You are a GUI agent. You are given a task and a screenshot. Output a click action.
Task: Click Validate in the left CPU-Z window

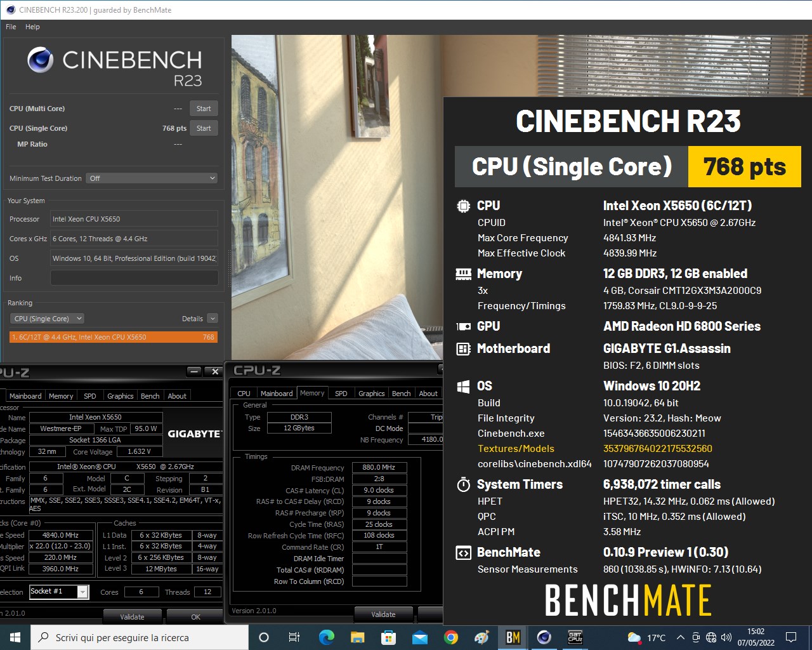tap(132, 616)
